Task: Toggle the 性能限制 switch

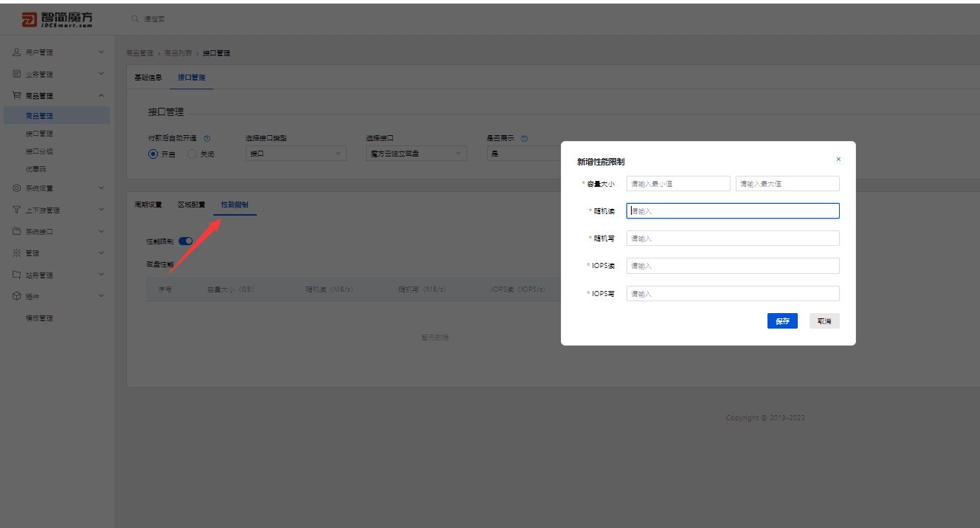Action: coord(185,241)
